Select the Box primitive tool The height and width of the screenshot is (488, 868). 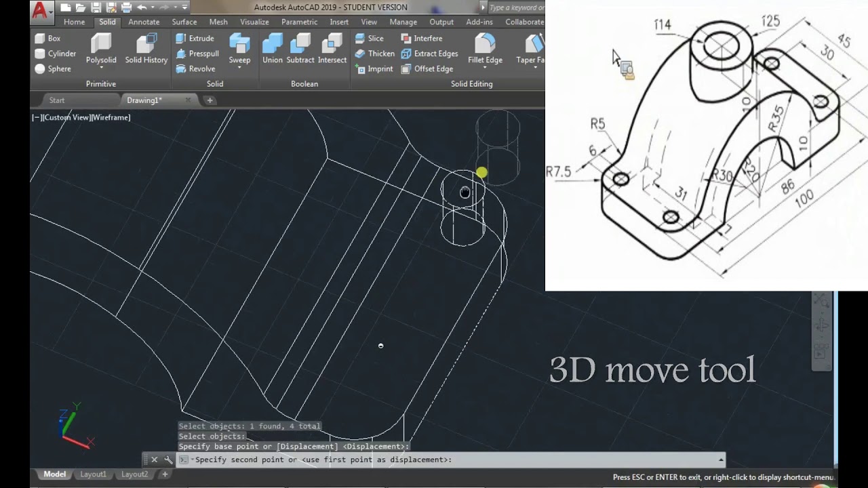(x=47, y=39)
